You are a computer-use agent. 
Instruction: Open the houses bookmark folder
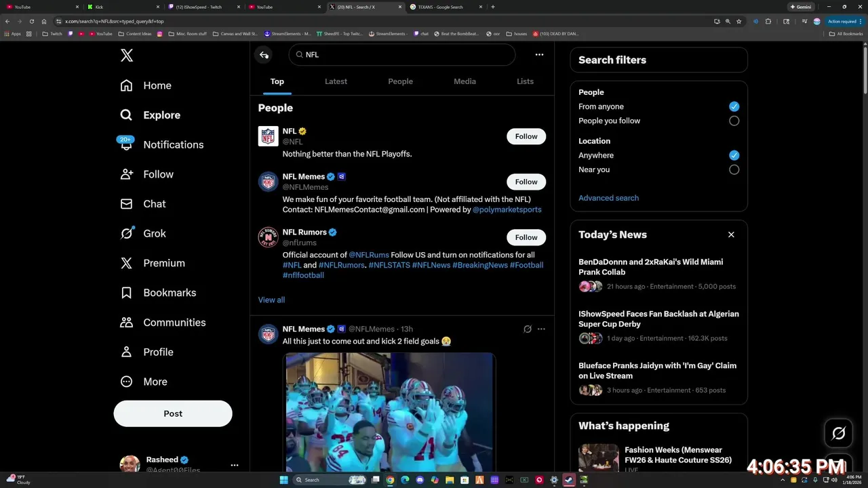coord(516,33)
